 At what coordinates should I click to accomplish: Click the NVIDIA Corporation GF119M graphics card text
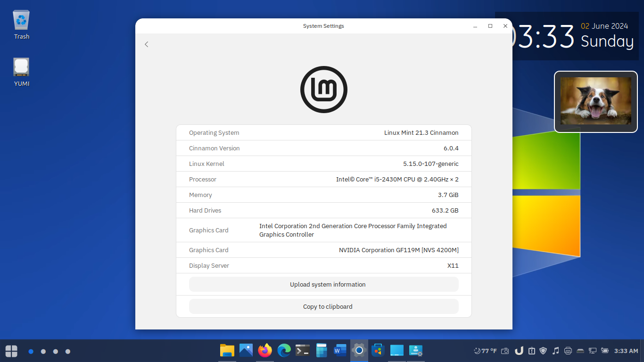point(399,250)
